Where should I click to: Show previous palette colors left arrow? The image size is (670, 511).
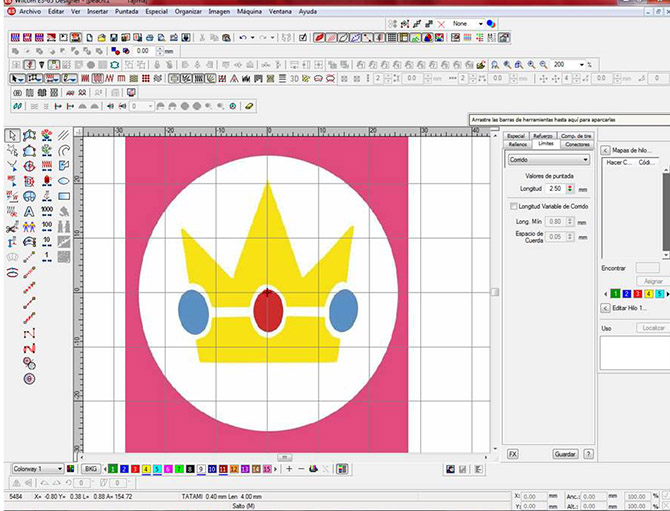pos(105,469)
